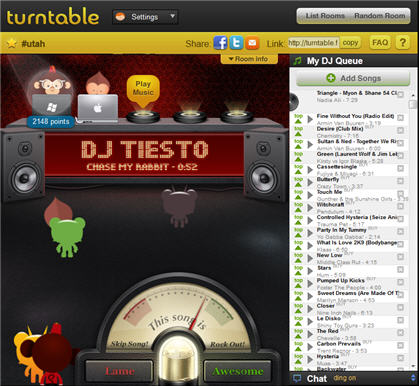This screenshot has height=386, width=419.
Task: Play preview of Pumped Up Kicks
Action: [x=310, y=283]
